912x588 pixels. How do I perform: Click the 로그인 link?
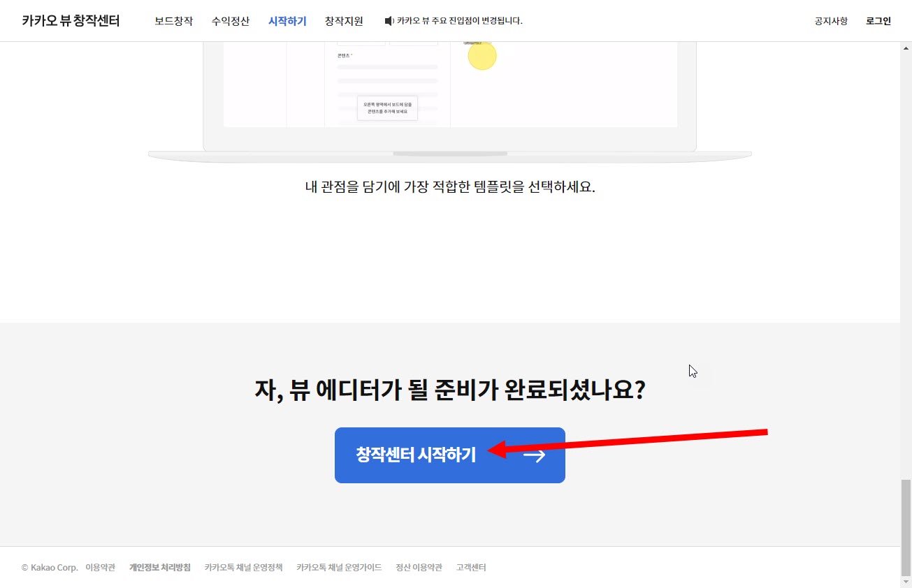coord(878,21)
